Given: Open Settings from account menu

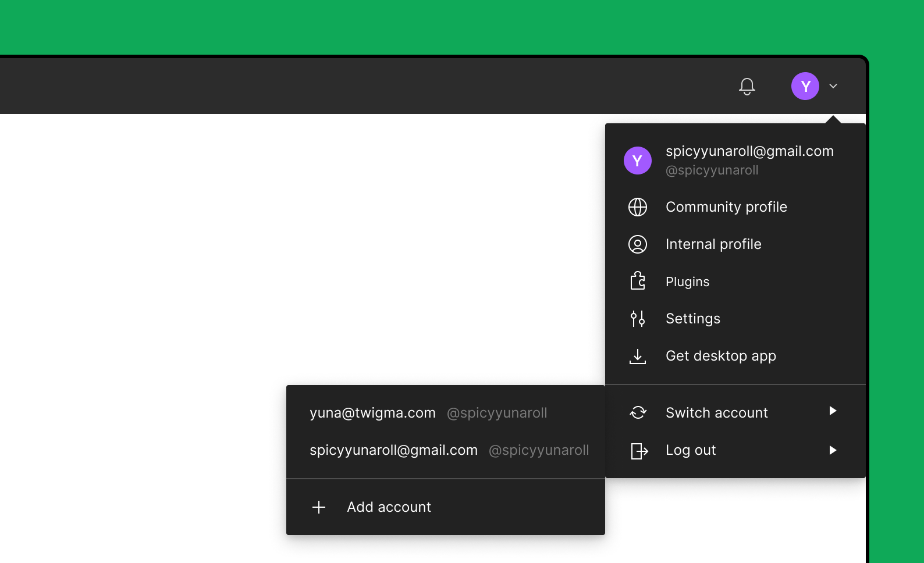Looking at the screenshot, I should point(735,319).
